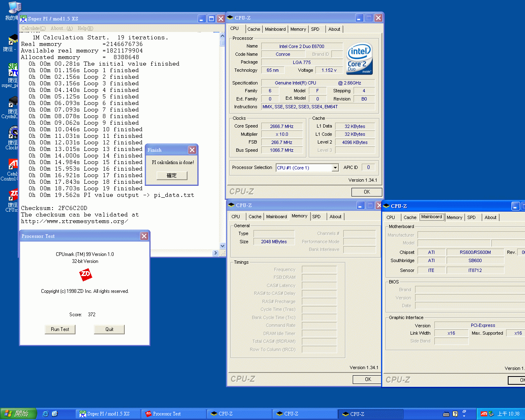Image resolution: width=525 pixels, height=420 pixels.
Task: Click Processor Test taskbar button
Action: [x=173, y=414]
